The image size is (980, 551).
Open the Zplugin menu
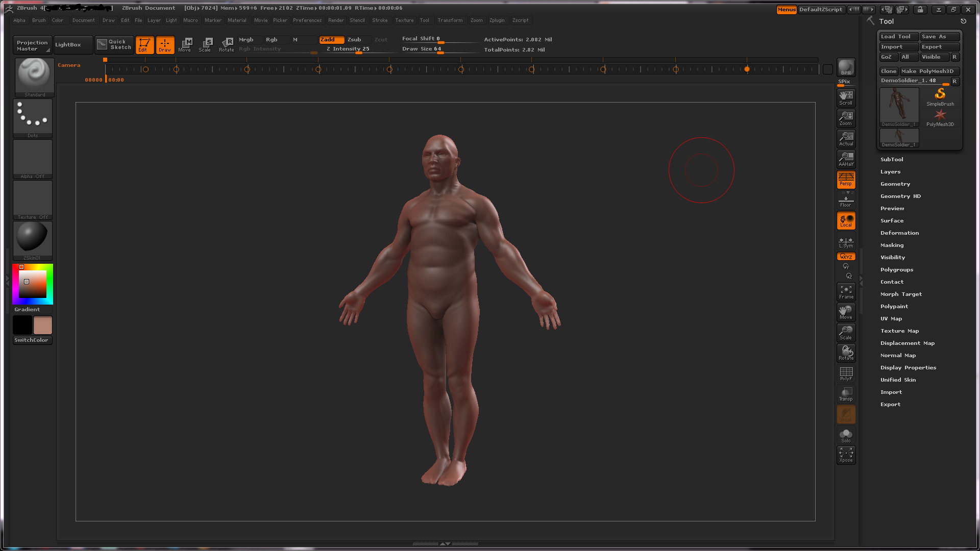pyautogui.click(x=496, y=20)
